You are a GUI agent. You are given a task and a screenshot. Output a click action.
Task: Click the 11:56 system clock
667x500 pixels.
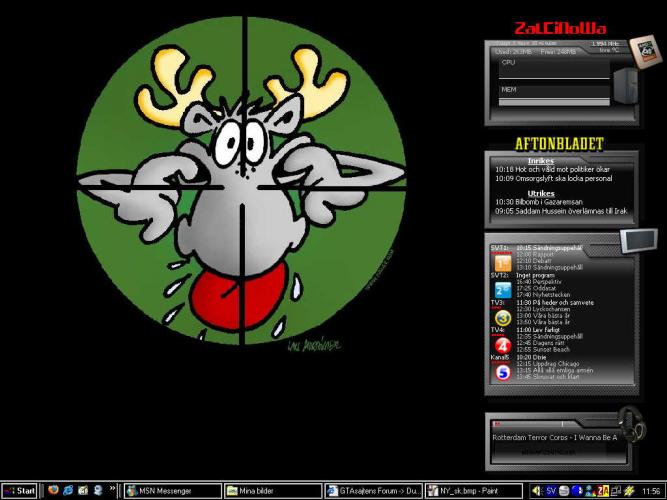[x=651, y=491]
